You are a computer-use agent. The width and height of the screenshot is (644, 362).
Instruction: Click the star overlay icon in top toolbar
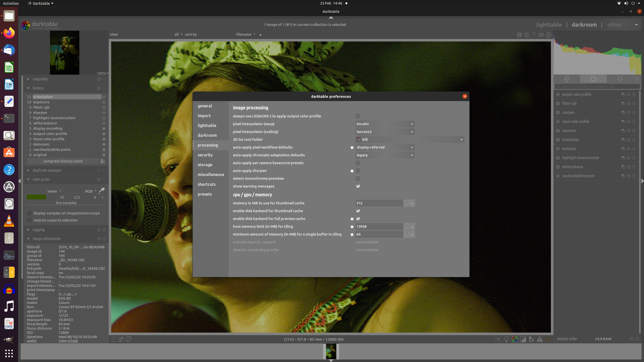point(527,35)
